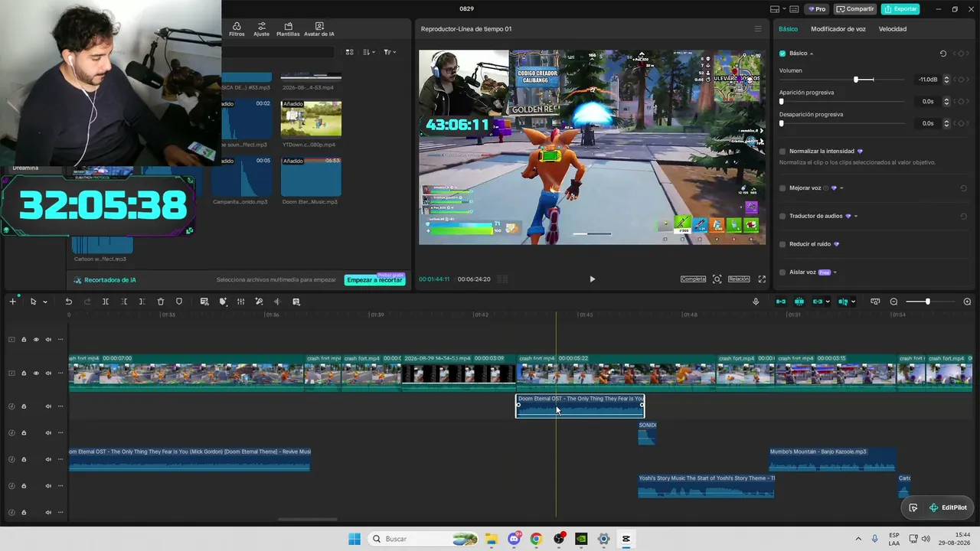The width and height of the screenshot is (980, 551).
Task: Switch media library to grid view icon
Action: tap(349, 52)
